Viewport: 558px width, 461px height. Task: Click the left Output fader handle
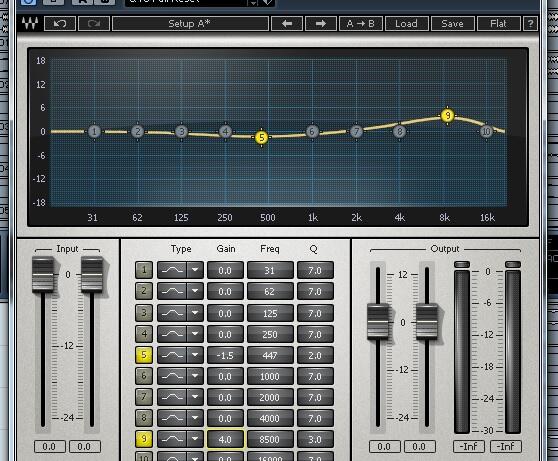378,321
